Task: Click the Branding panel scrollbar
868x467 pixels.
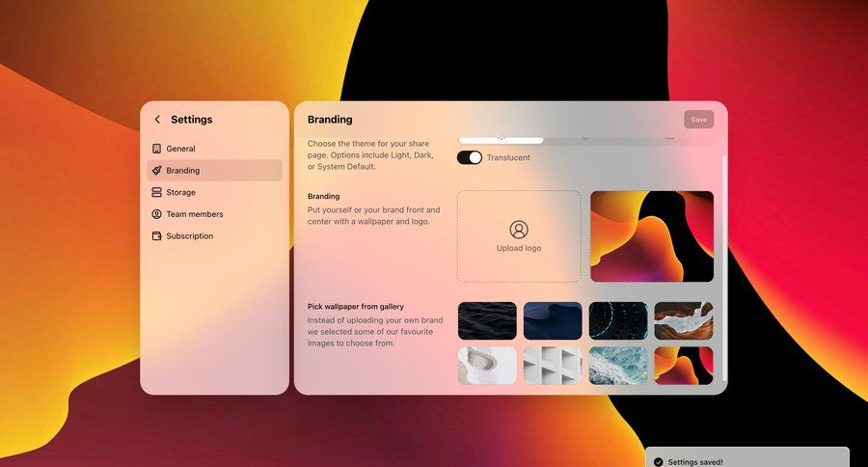Action: [724, 268]
